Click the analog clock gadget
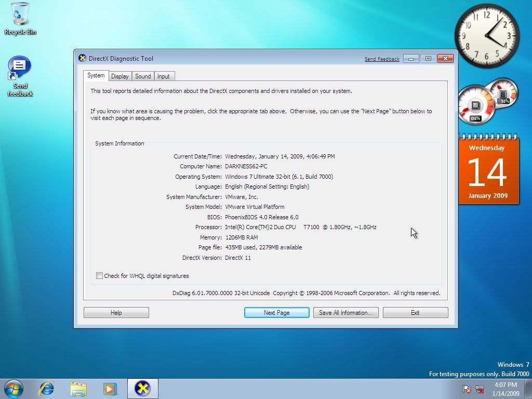Image resolution: width=532 pixels, height=399 pixels. pyautogui.click(x=486, y=35)
